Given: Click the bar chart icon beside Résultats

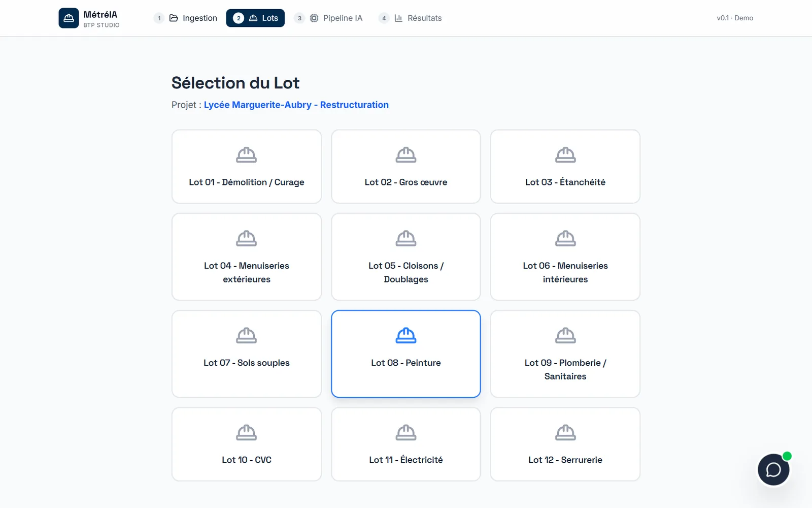Looking at the screenshot, I should point(398,18).
